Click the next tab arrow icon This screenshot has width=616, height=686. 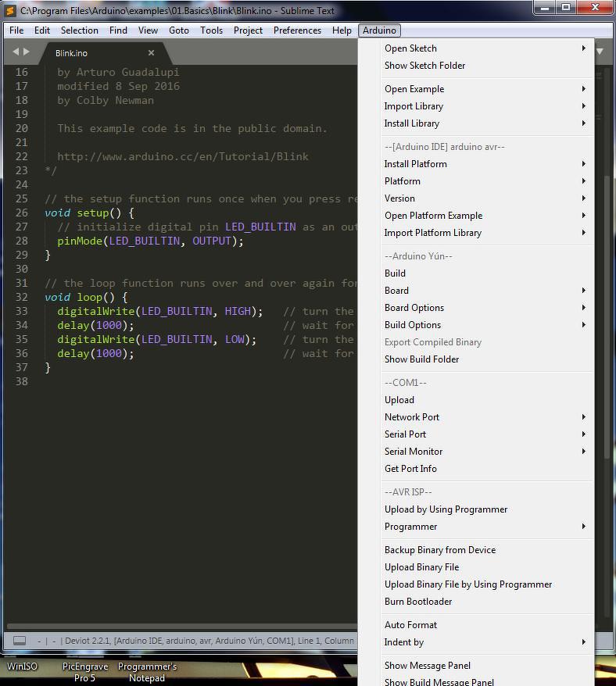27,52
